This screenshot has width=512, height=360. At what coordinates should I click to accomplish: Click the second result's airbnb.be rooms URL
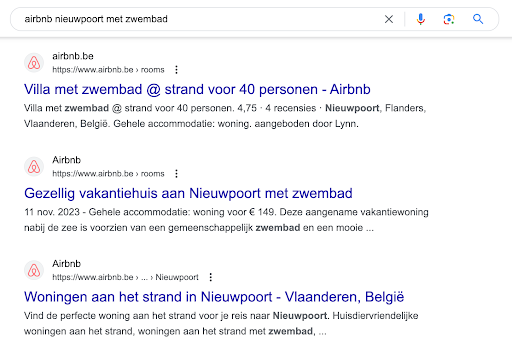coord(108,174)
